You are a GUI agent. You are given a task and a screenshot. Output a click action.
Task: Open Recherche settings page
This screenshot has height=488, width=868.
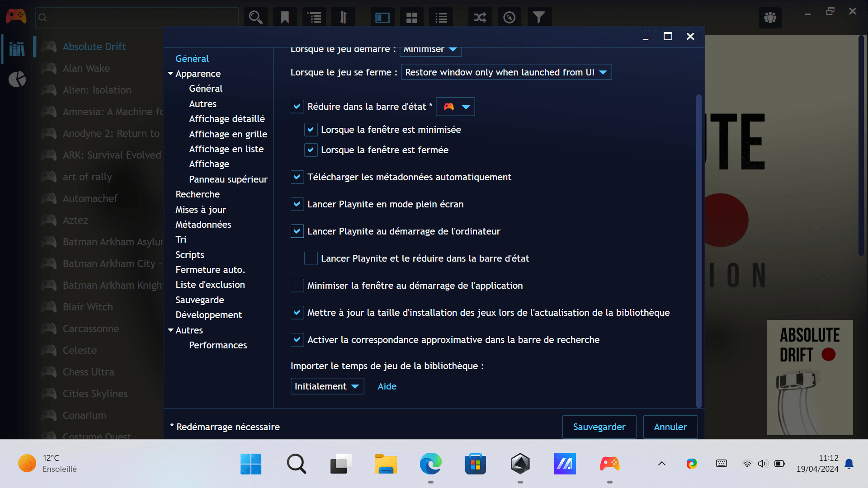pyautogui.click(x=198, y=194)
